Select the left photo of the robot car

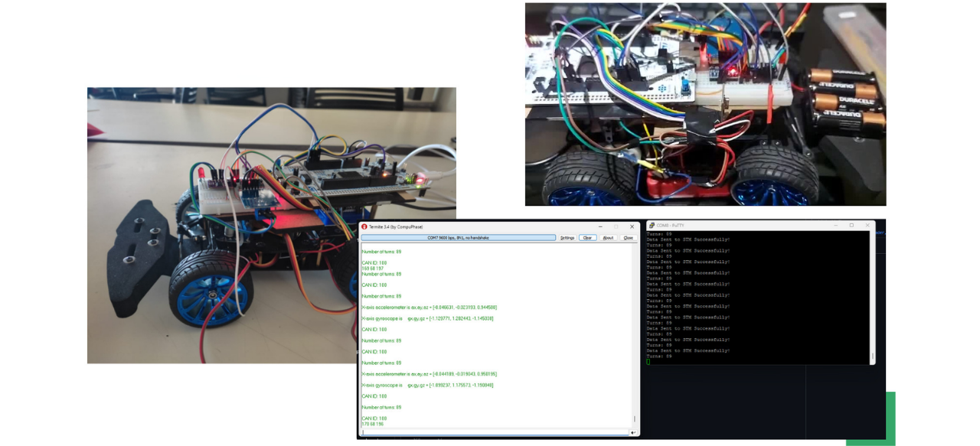[x=272, y=225]
